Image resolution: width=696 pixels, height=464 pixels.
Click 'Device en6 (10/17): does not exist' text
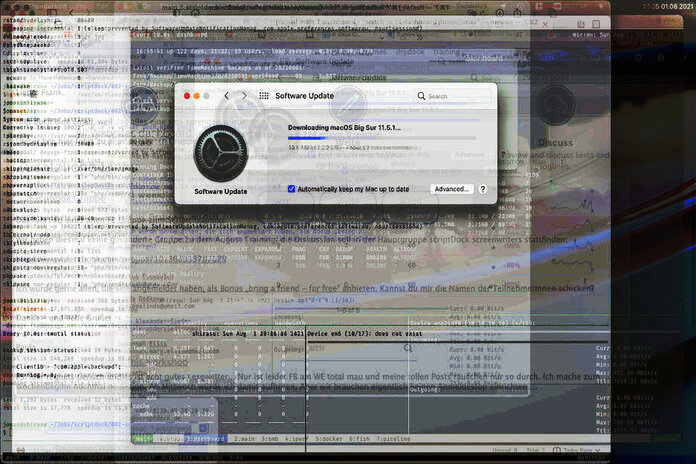[x=364, y=333]
